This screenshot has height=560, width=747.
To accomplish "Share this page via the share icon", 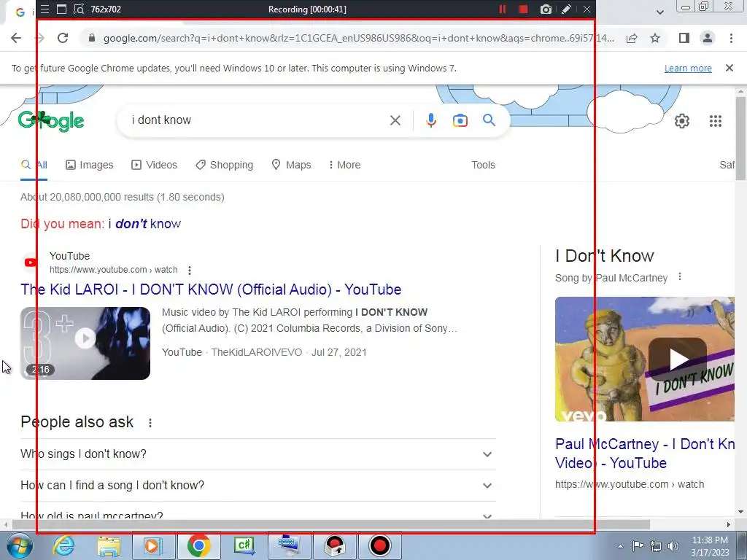I will tap(632, 38).
